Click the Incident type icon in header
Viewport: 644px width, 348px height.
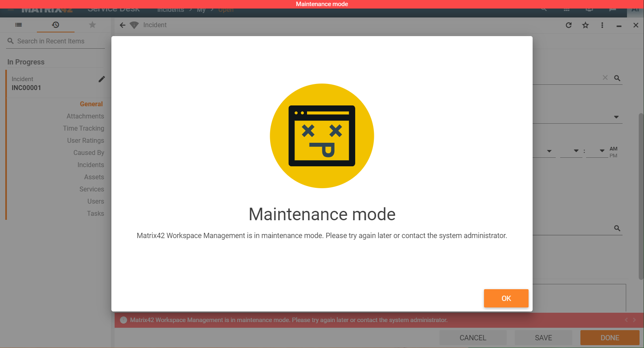click(134, 25)
